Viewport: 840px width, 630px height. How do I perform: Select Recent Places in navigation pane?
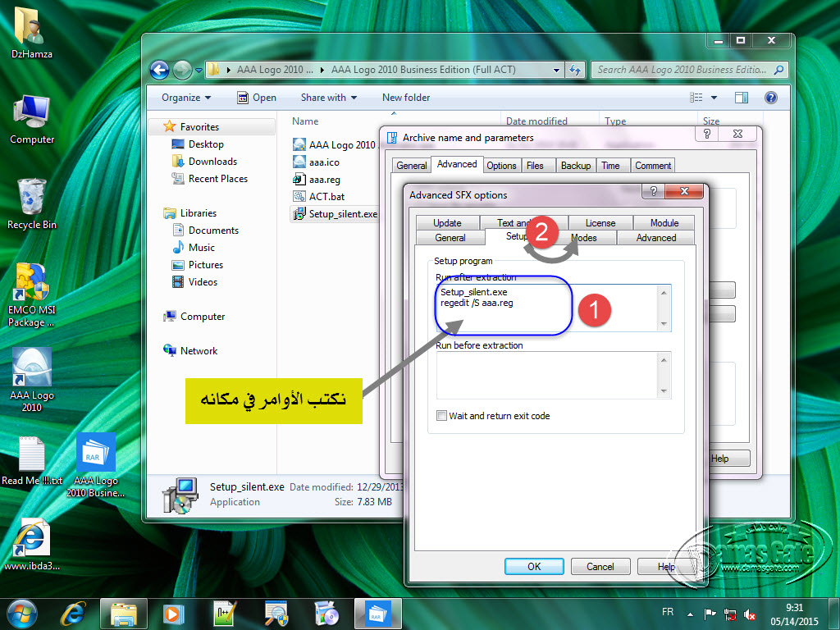[209, 178]
